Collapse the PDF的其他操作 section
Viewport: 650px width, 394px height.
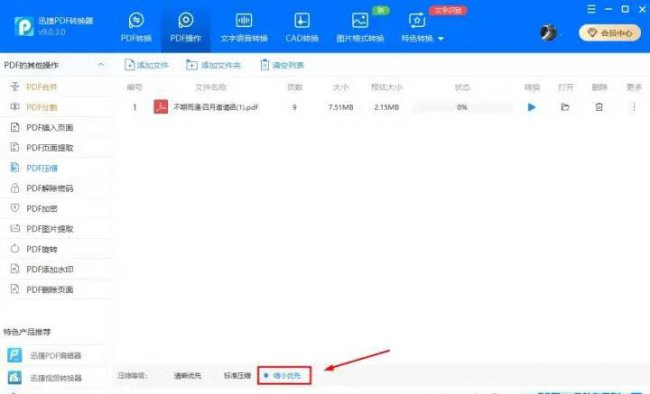pos(101,65)
